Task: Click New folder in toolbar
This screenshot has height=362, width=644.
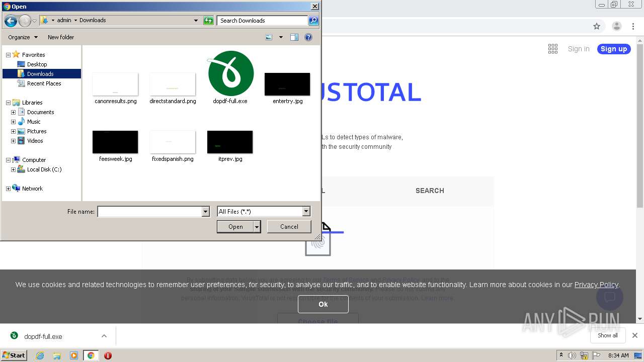Action: 61,37
